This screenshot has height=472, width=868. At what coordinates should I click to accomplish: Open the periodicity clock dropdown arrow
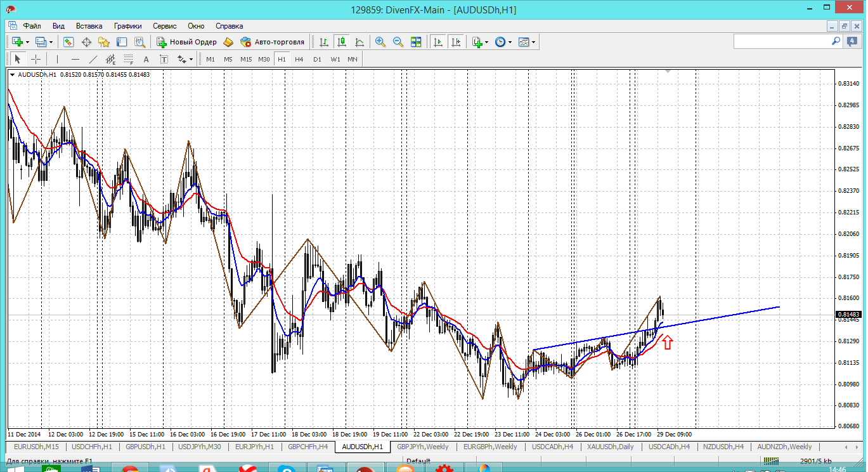[x=510, y=43]
